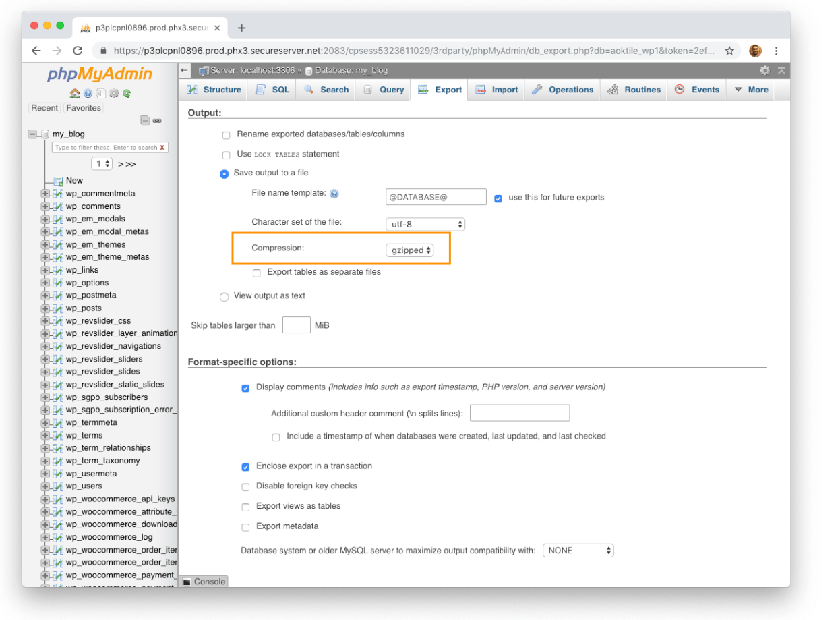Screen dimensions: 840x620
Task: Enable Rename exported databases/tables/columns
Action: point(226,135)
